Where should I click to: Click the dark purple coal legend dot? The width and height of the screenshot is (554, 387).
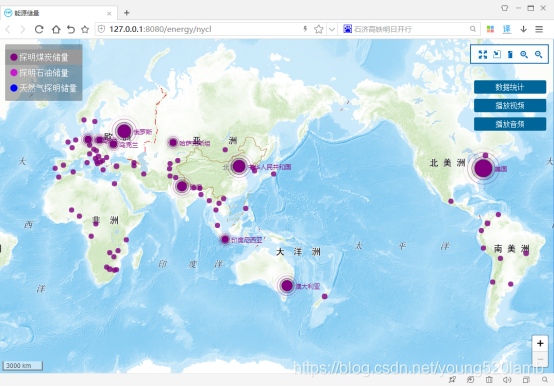14,57
